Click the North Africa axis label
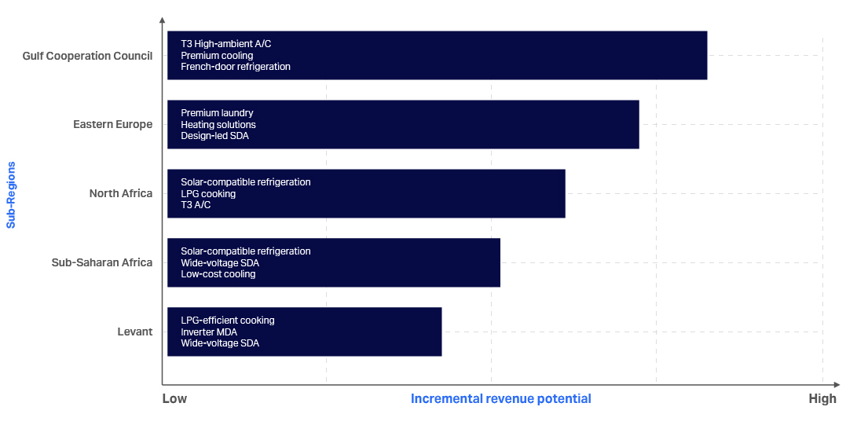This screenshot has width=868, height=425. point(120,193)
